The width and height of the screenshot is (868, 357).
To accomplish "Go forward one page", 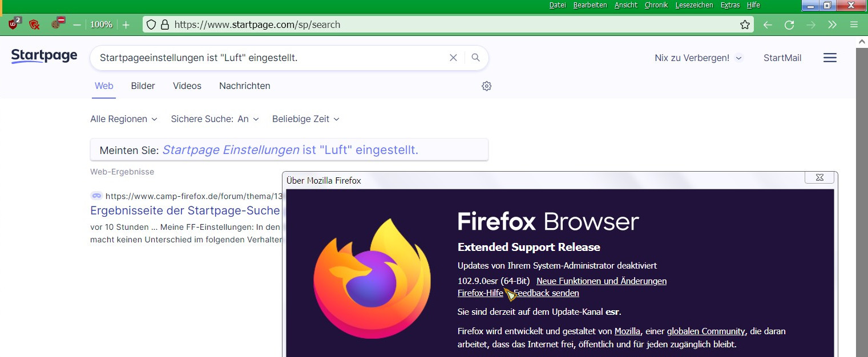I will [x=811, y=25].
